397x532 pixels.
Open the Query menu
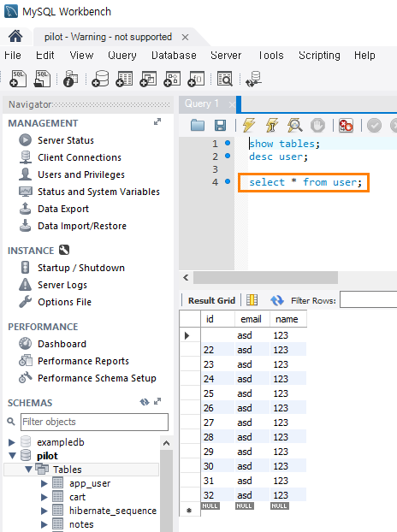click(x=122, y=55)
